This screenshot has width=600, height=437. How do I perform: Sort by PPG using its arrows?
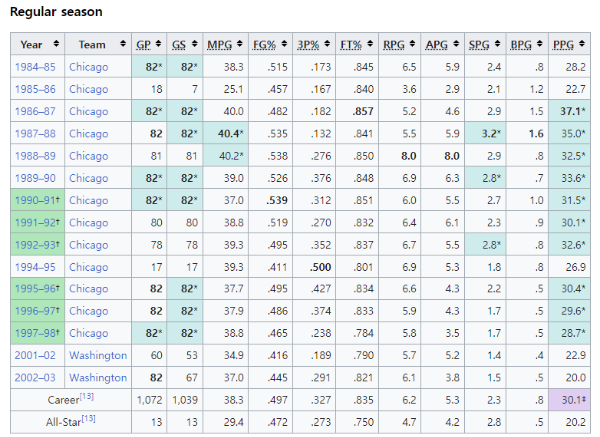coord(582,44)
